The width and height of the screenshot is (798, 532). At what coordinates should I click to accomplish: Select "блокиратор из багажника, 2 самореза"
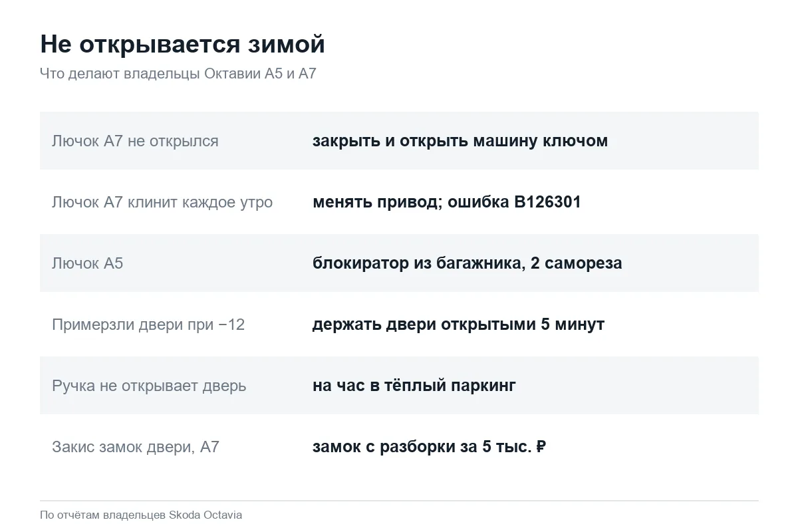click(x=467, y=263)
